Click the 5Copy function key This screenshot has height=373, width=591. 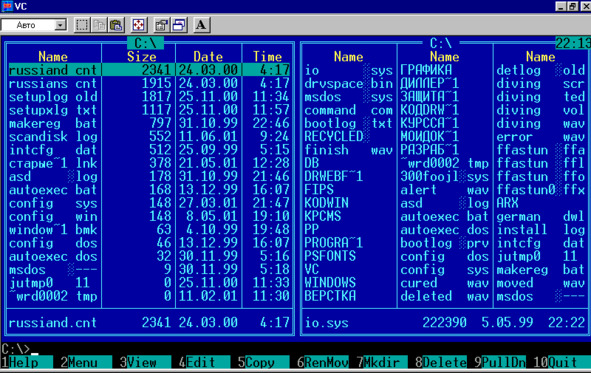point(256,362)
